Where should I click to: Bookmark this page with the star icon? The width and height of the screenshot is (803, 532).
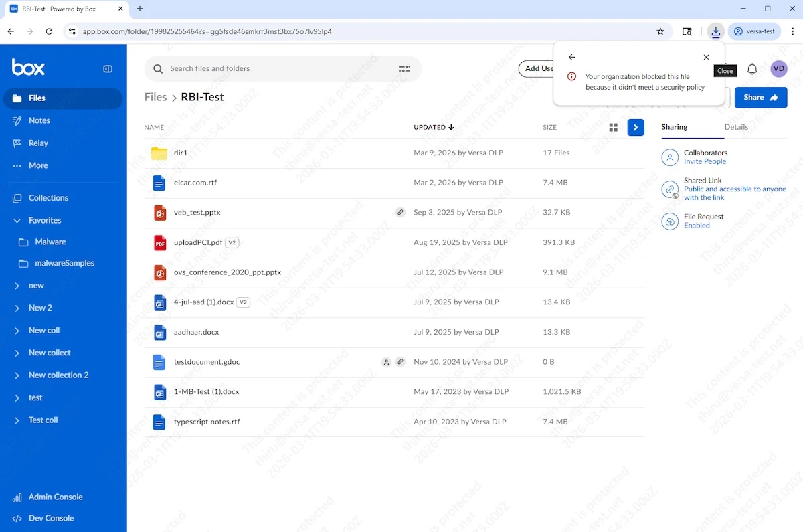660,31
